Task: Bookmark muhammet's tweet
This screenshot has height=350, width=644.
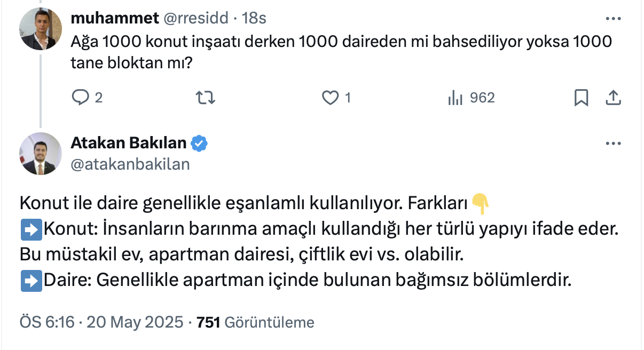Action: [x=581, y=98]
